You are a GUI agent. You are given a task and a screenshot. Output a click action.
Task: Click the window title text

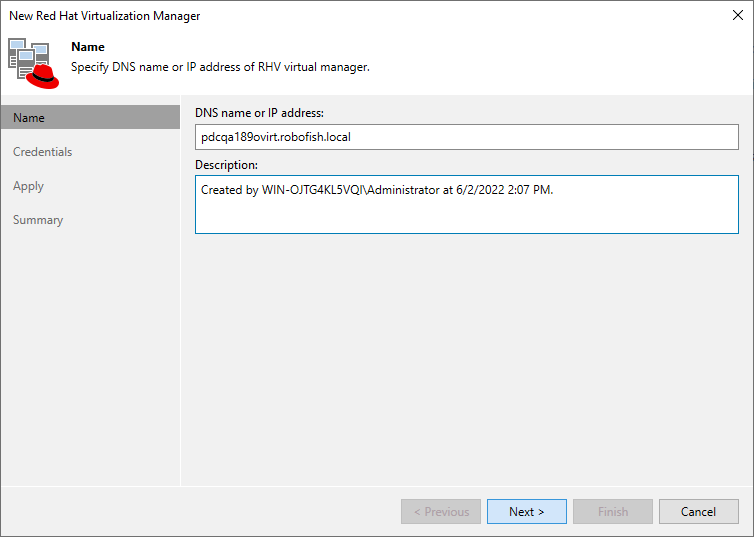pyautogui.click(x=104, y=16)
